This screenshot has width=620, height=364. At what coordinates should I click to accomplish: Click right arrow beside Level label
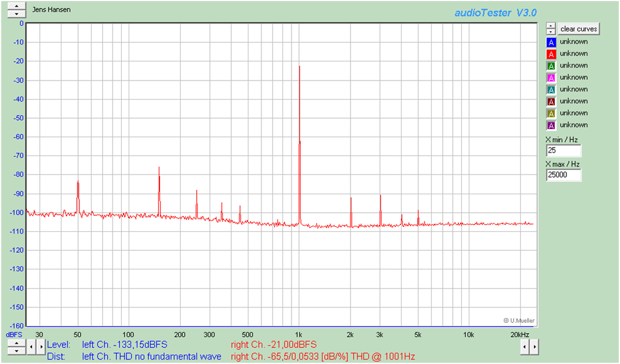tap(41, 347)
